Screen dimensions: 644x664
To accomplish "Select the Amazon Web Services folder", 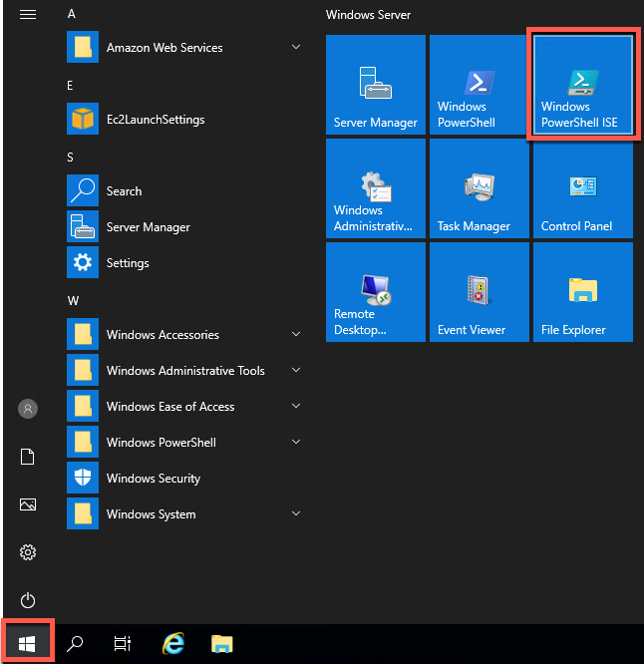I will coord(185,47).
